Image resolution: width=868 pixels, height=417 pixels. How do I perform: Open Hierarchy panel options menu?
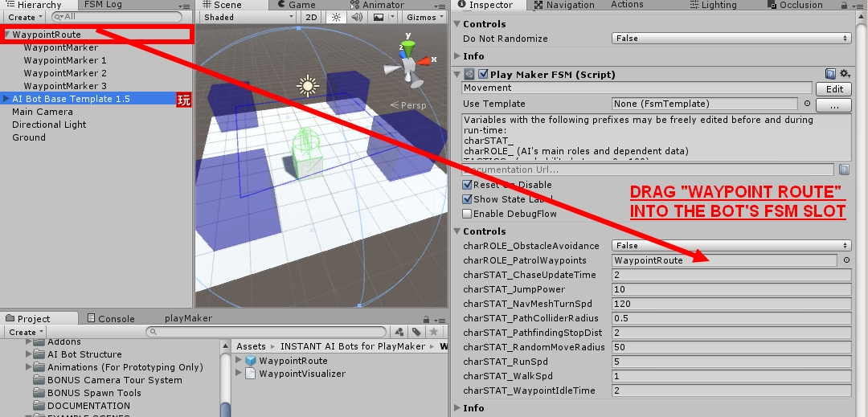[x=186, y=6]
